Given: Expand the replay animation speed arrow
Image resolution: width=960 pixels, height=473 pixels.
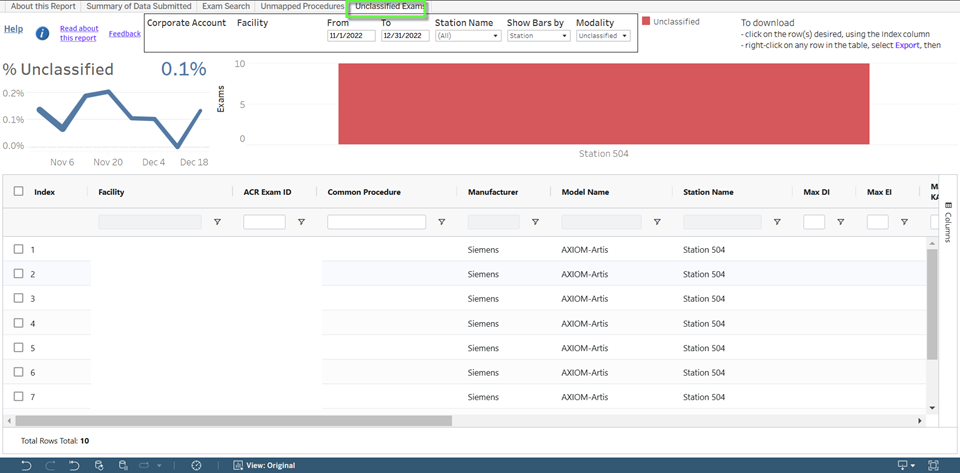Looking at the screenshot, I should pyautogui.click(x=159, y=466).
